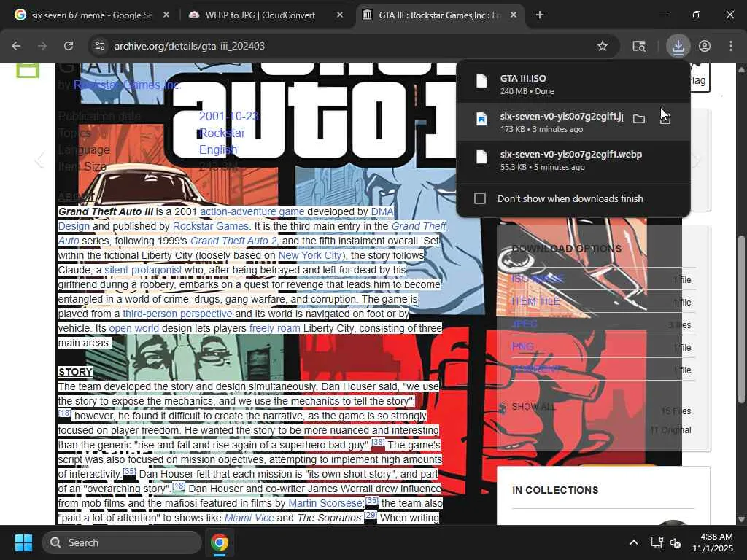Click the STORY heading text
Screen dimensions: 747x560
click(75, 372)
